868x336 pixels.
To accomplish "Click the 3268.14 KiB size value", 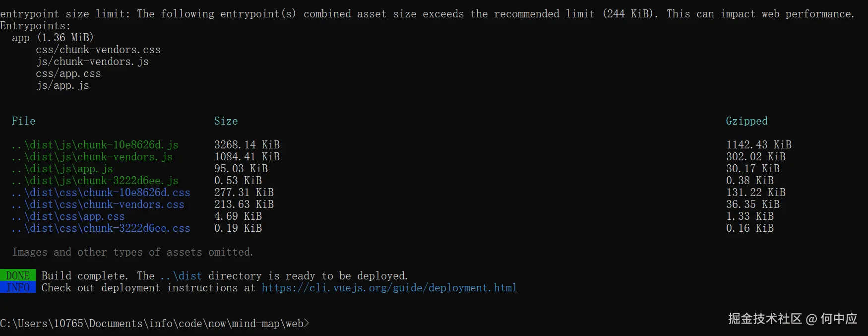I will tap(247, 145).
